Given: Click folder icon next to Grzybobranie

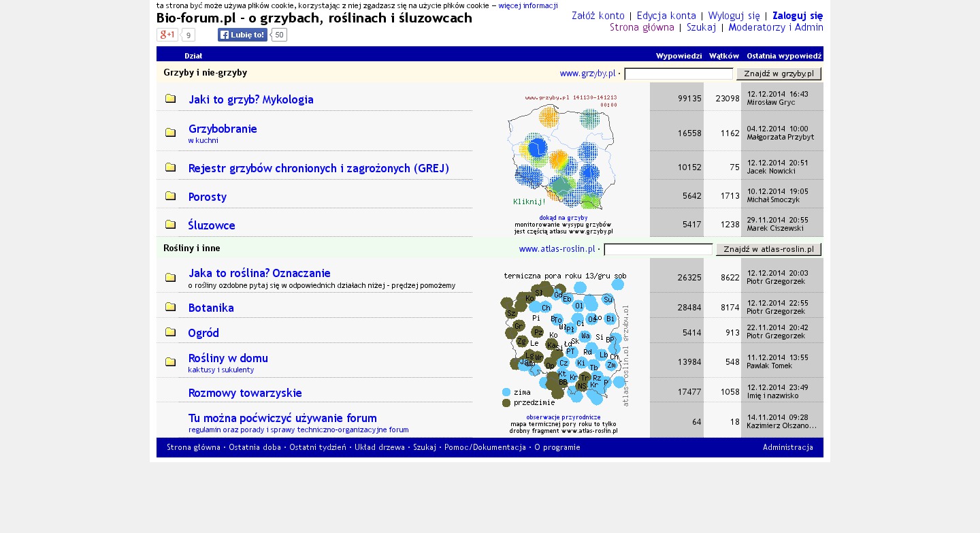Looking at the screenshot, I should (170, 133).
